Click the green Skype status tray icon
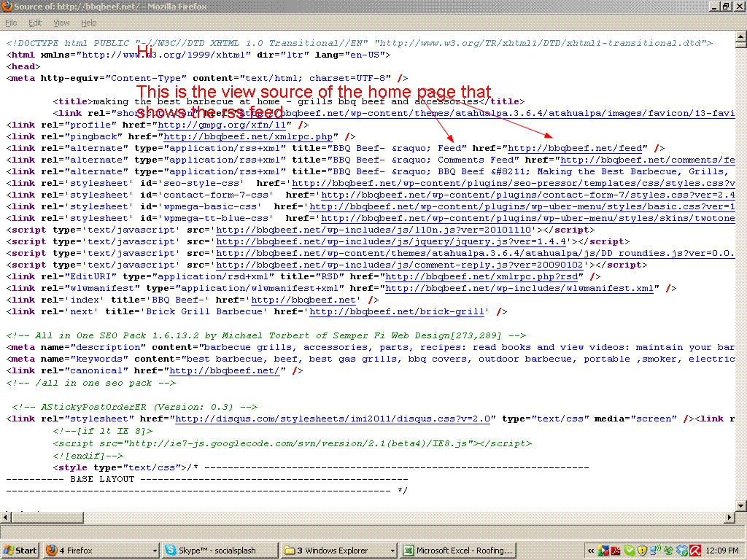This screenshot has height=560, width=747. pos(630,551)
